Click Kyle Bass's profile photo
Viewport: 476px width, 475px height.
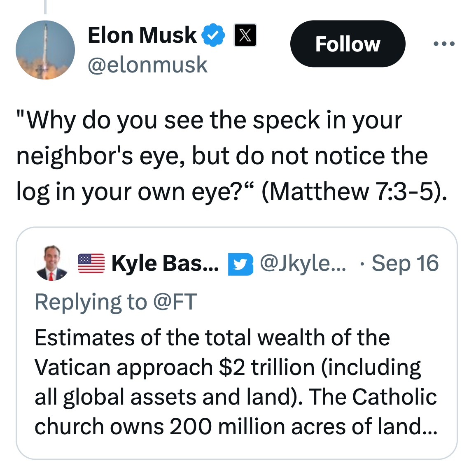(52, 263)
